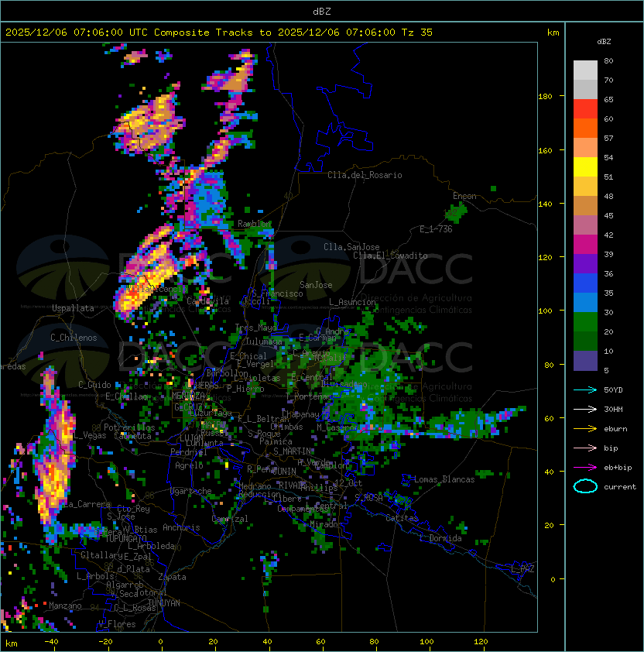The image size is (644, 652).
Task: Click the eb+bip legend label
Action: pos(618,468)
